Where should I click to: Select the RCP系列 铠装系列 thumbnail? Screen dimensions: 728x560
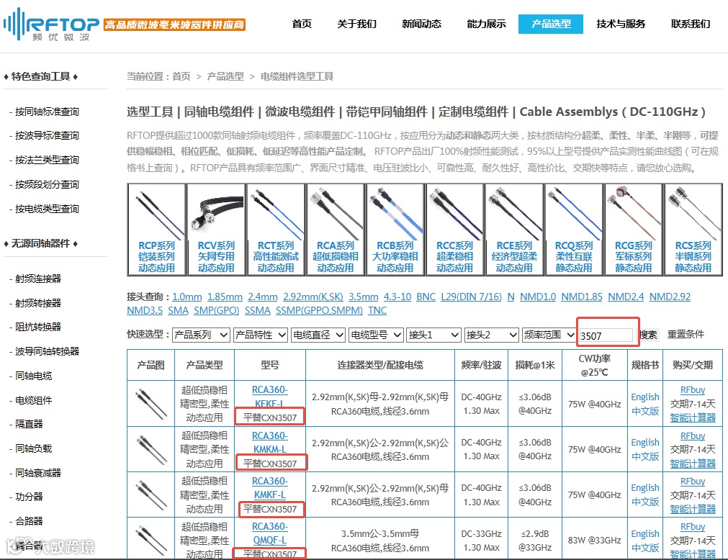tap(156, 230)
